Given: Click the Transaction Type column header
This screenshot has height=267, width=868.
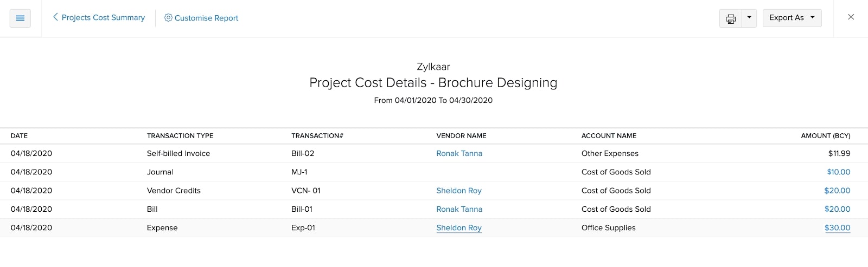Looking at the screenshot, I should point(180,136).
